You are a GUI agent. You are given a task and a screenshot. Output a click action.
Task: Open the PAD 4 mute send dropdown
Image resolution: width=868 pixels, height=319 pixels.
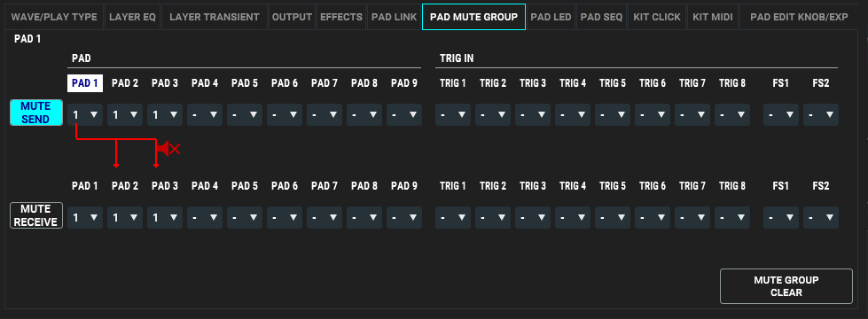205,115
